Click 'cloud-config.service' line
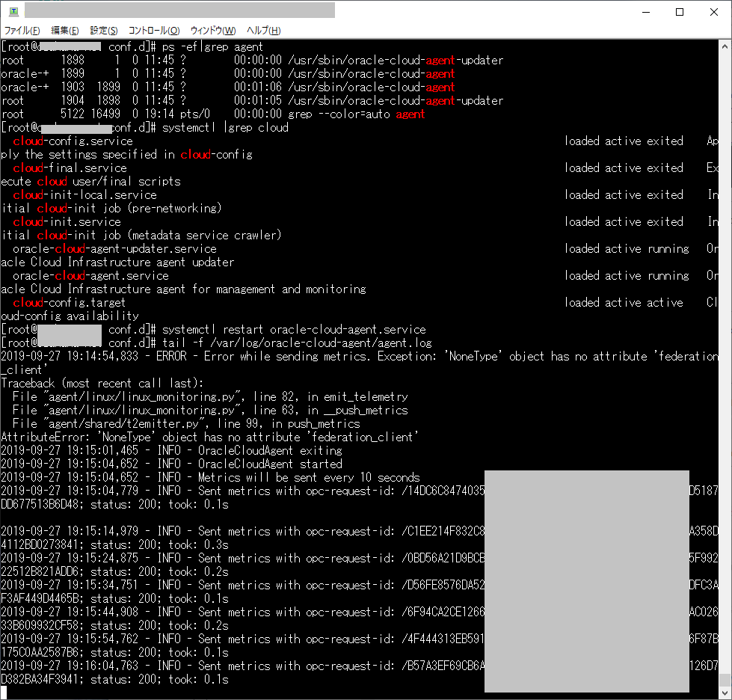Image resolution: width=732 pixels, height=700 pixels. pyautogui.click(x=73, y=141)
